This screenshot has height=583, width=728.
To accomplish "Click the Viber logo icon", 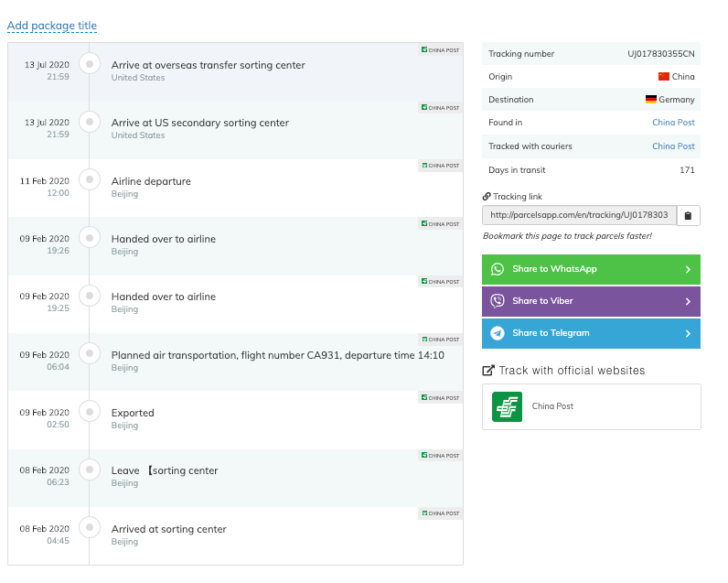I will pos(498,301).
